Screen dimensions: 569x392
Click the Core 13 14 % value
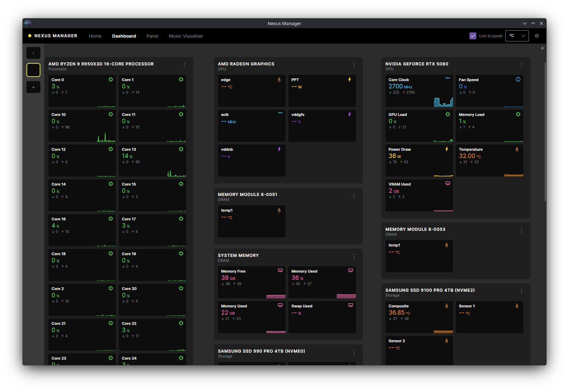(x=127, y=156)
